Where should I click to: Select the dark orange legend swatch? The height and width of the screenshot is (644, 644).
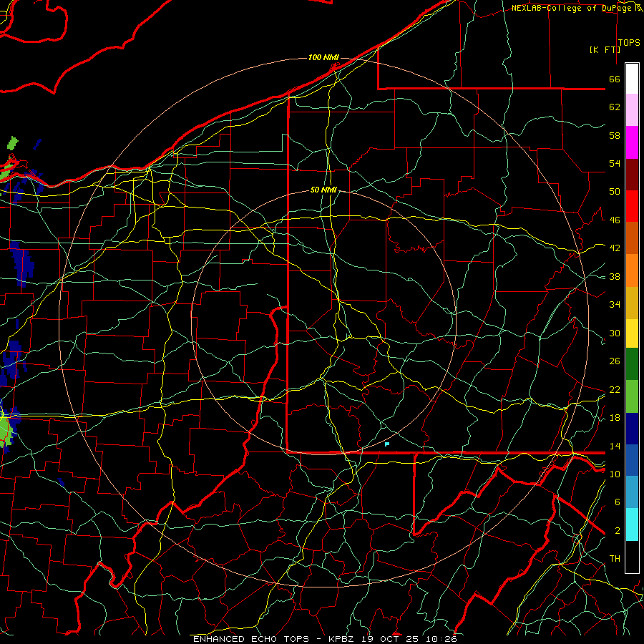(x=632, y=238)
